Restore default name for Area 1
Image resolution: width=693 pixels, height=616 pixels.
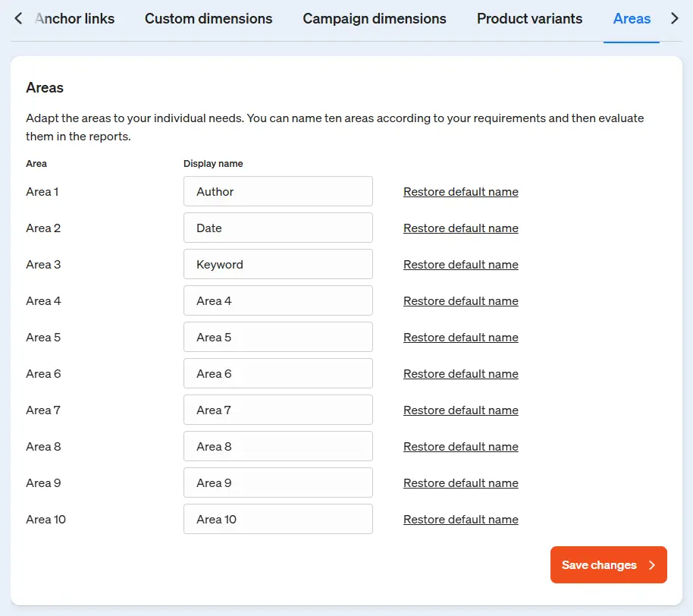[x=461, y=192]
